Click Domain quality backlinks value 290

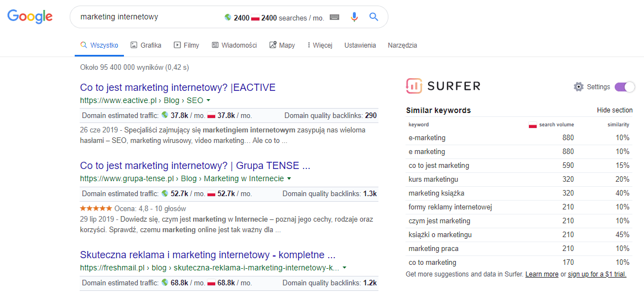click(371, 115)
